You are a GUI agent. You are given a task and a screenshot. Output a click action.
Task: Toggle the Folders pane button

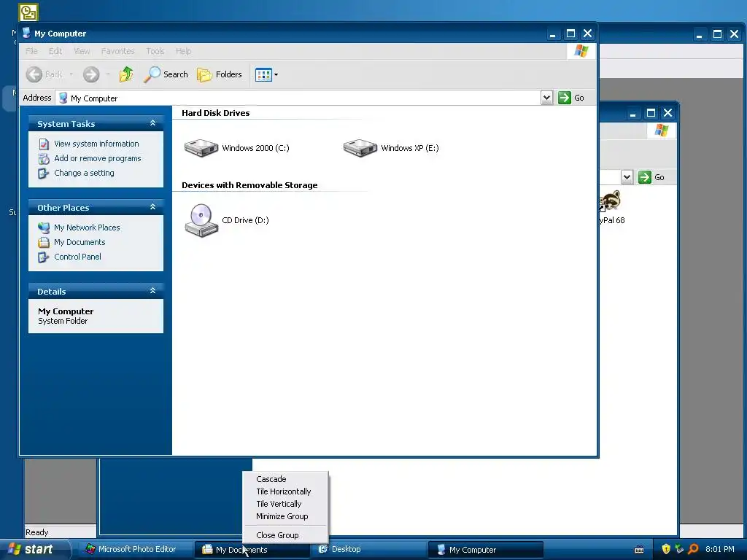tap(220, 74)
